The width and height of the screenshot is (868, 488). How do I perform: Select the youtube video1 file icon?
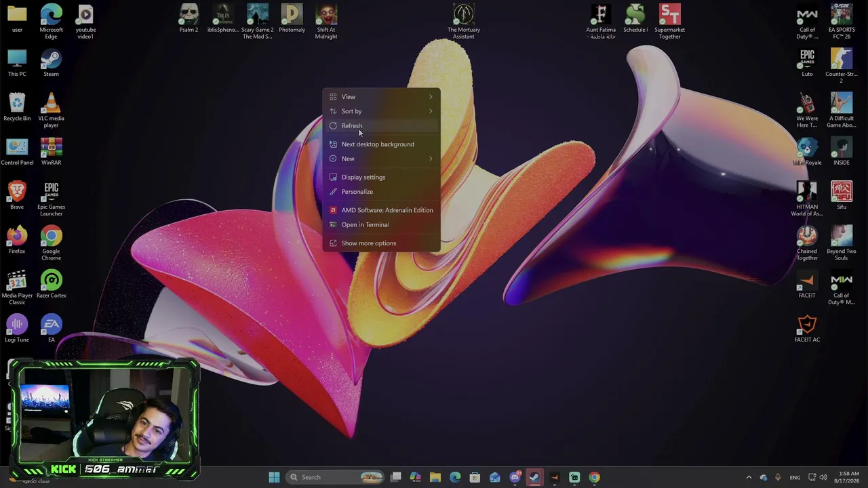(85, 22)
